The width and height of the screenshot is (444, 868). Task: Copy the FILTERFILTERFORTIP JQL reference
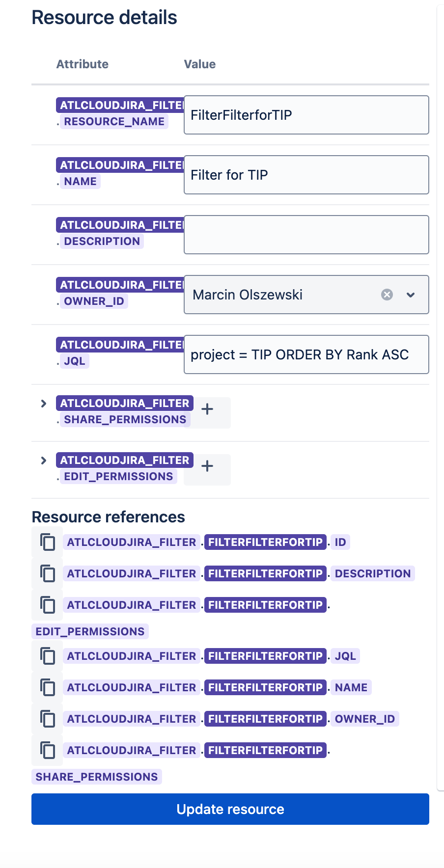click(48, 656)
